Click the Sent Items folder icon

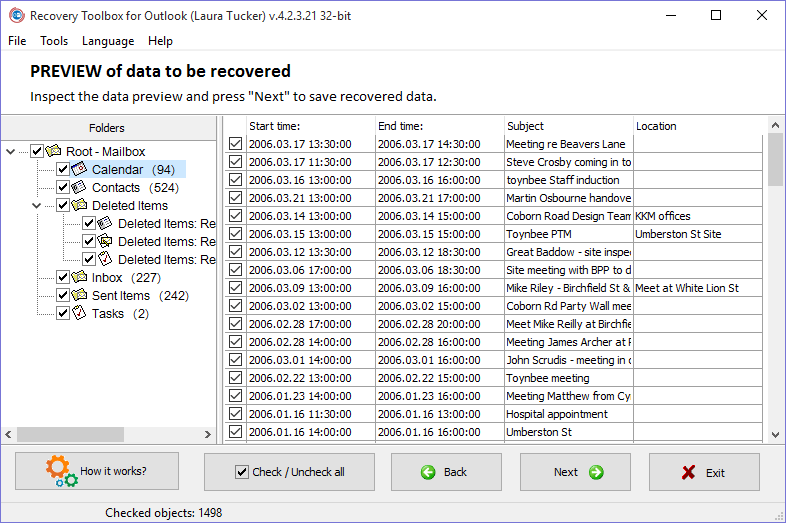click(x=79, y=295)
